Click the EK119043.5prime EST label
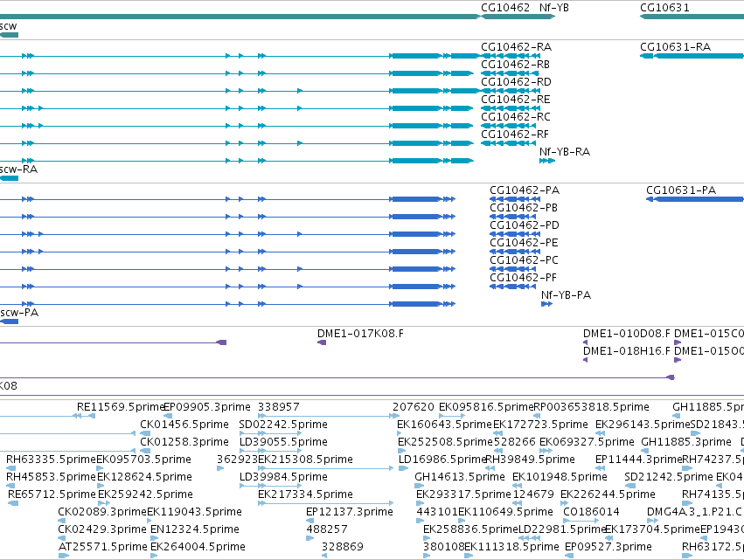This screenshot has height=560, width=744. coord(195,512)
